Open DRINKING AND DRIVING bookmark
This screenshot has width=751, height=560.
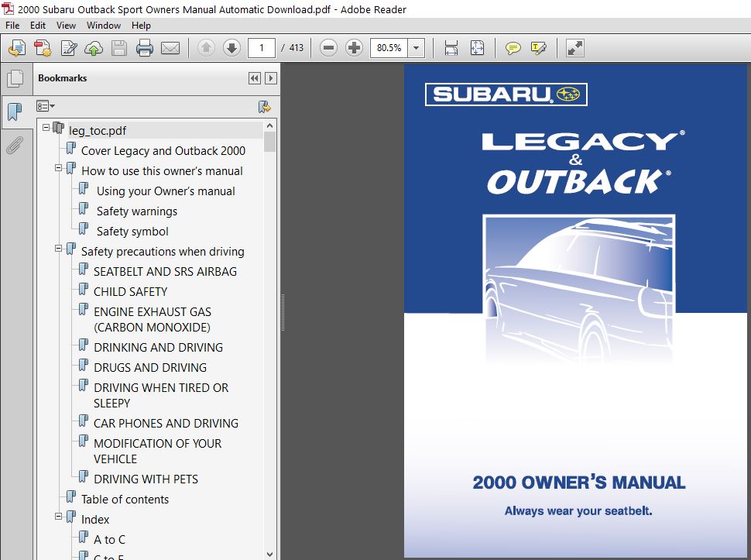(158, 347)
